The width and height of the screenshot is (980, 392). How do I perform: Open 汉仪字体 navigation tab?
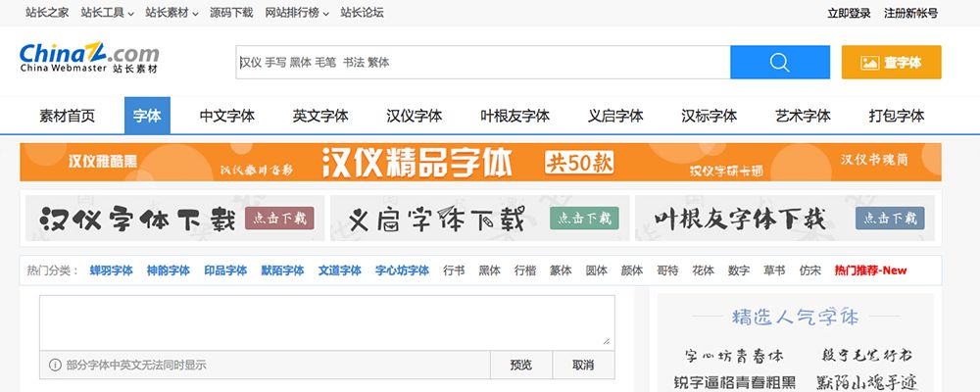414,116
